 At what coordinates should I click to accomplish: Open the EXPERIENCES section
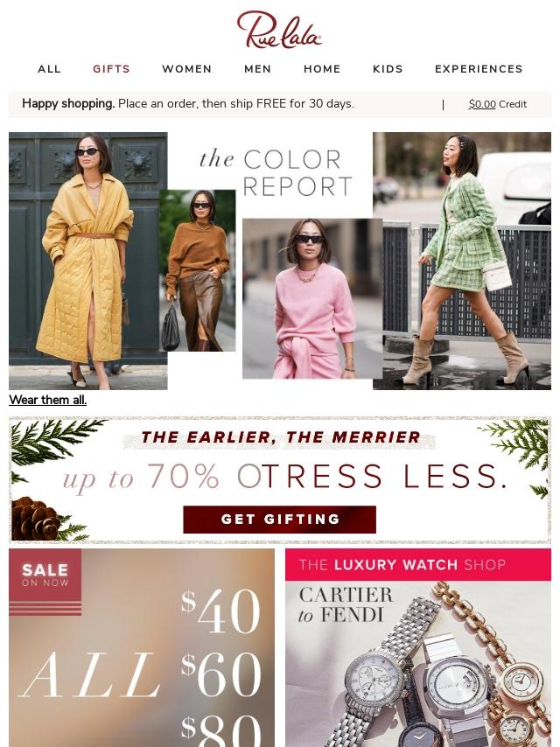479,69
